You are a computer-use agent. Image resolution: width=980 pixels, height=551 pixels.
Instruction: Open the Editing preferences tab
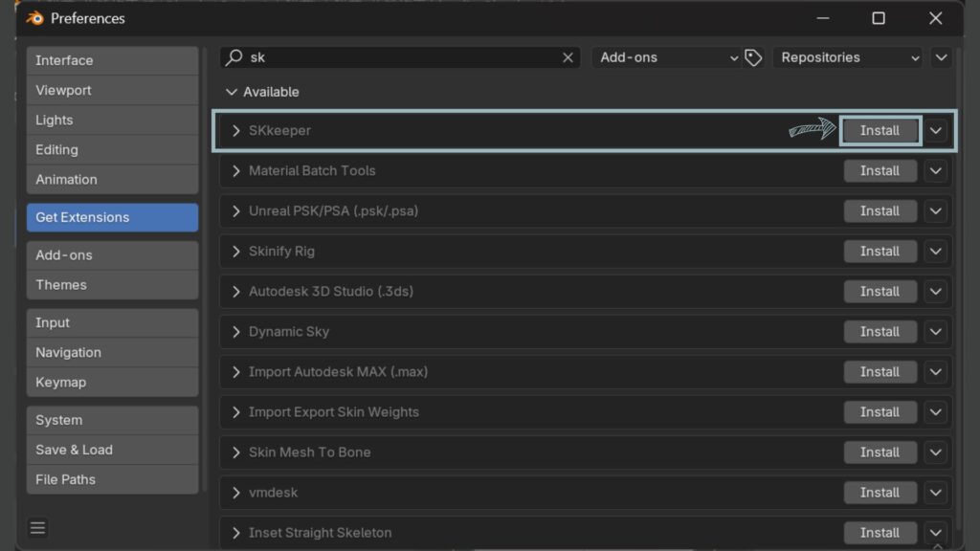[x=113, y=150]
